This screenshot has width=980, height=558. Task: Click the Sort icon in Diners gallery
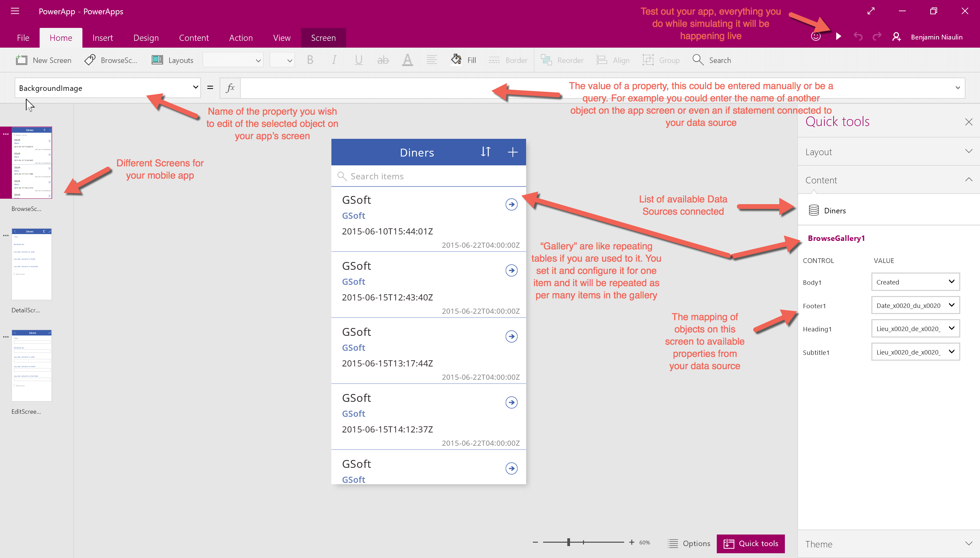(485, 151)
